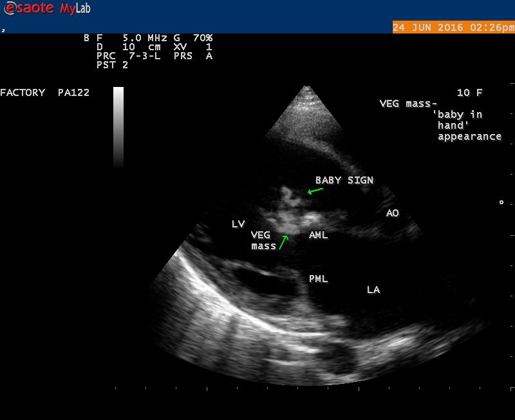
Task: Select the orange date and time stamp
Action: pos(453,28)
